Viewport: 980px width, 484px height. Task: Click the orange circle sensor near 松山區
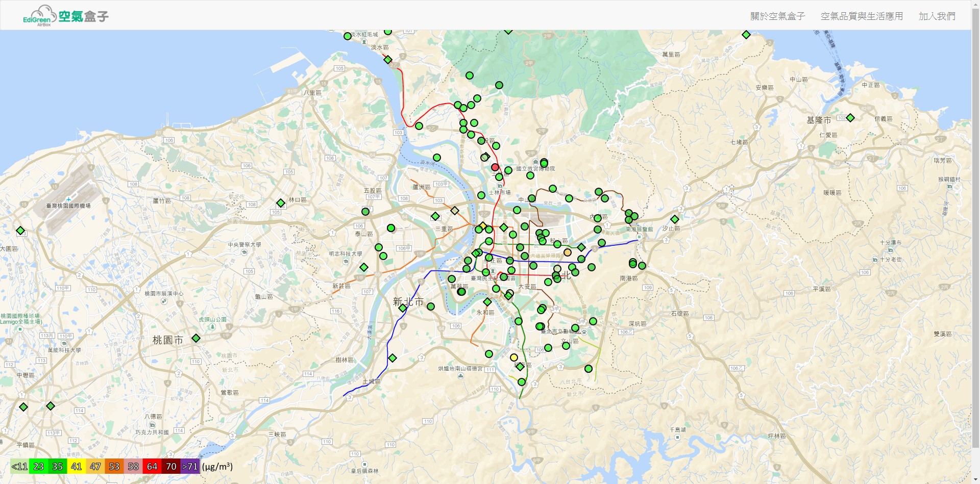click(x=568, y=252)
